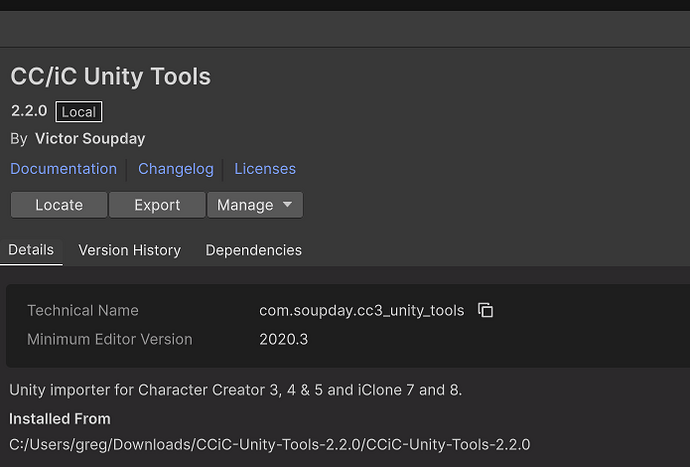The image size is (690, 467).
Task: Open the Dependencies tab
Action: click(253, 250)
